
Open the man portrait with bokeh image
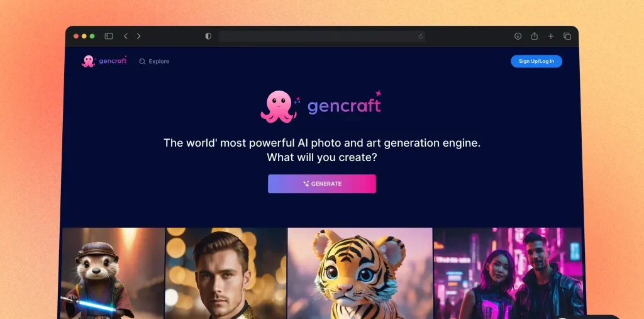[226, 273]
